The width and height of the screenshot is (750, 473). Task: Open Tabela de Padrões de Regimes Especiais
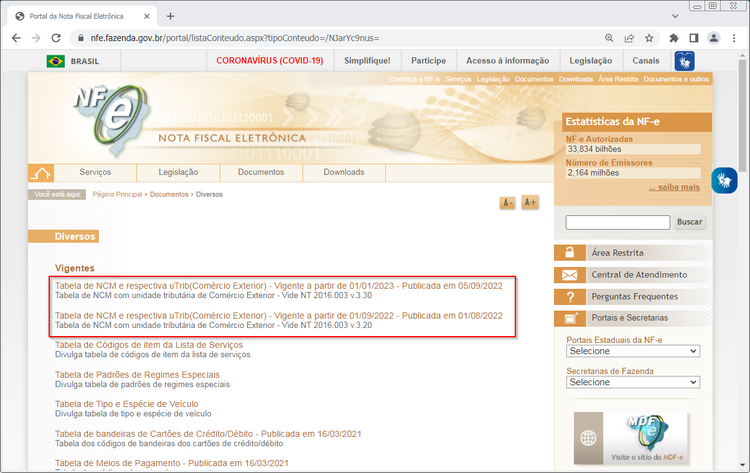[137, 374]
